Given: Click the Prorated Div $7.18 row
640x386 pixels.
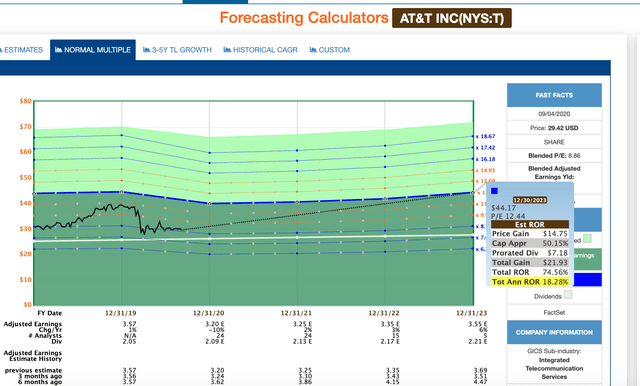Looking at the screenshot, I should (530, 253).
